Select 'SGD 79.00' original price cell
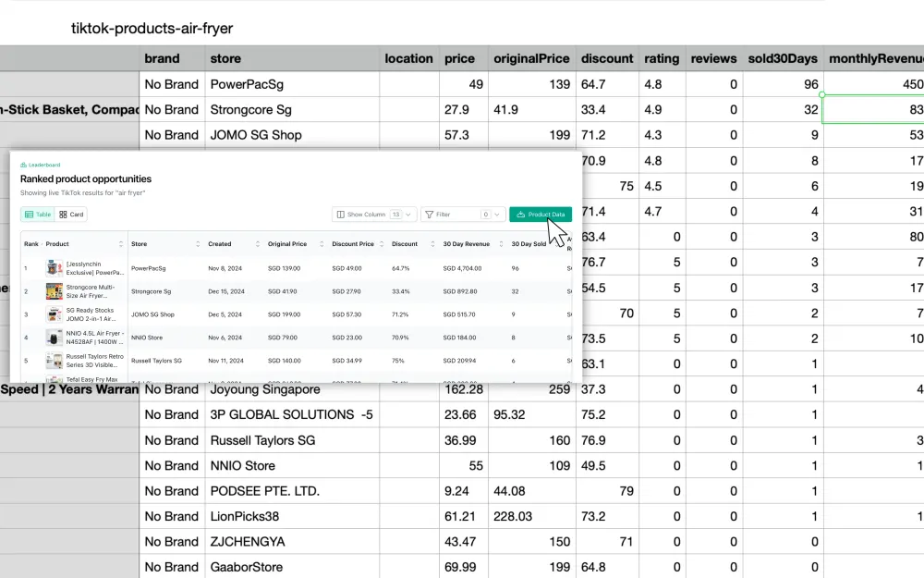The width and height of the screenshot is (924, 578). (x=282, y=338)
